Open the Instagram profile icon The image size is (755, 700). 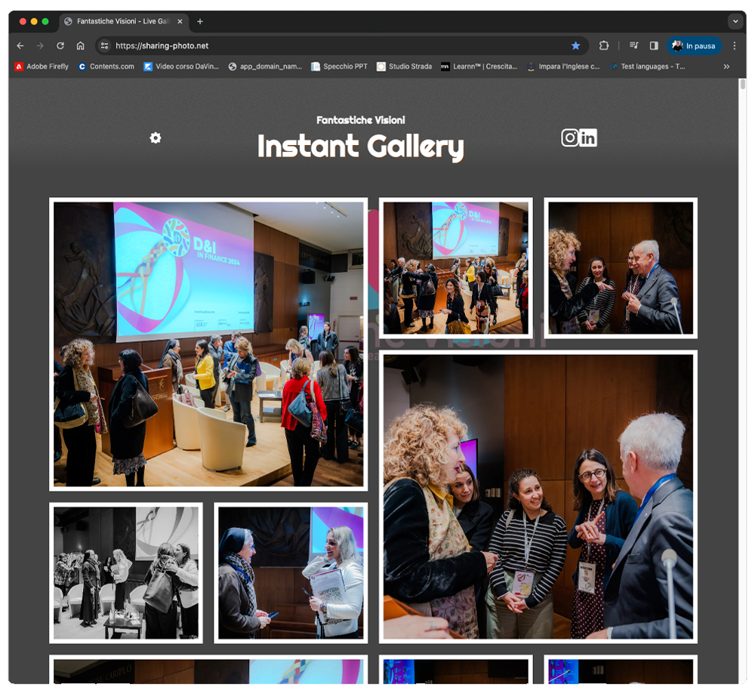click(570, 137)
